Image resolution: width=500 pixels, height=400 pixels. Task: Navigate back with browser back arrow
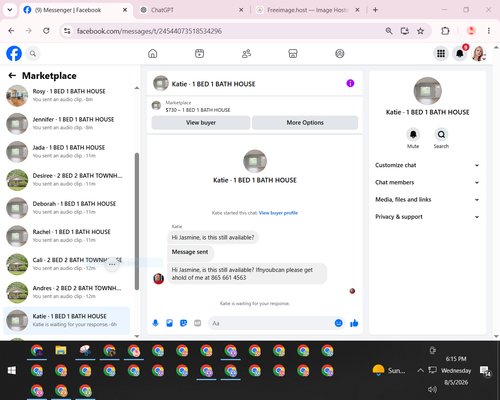[11, 31]
